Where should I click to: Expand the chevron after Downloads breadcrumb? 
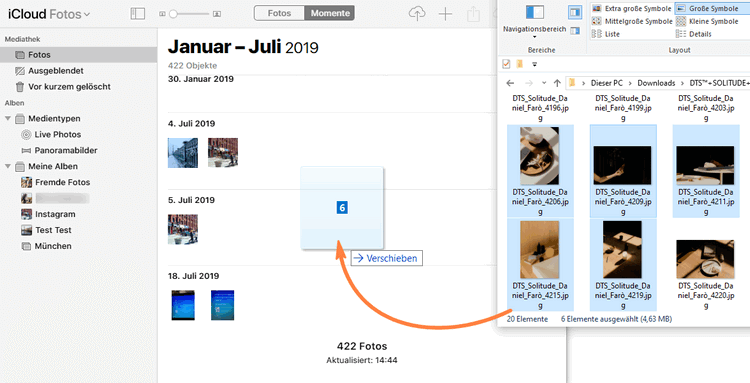683,83
